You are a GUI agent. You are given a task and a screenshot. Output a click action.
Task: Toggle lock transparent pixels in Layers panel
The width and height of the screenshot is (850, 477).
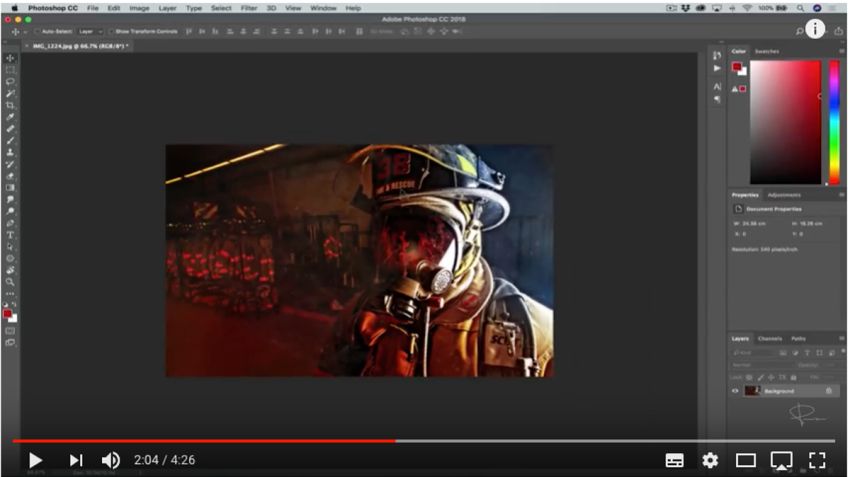(x=749, y=377)
